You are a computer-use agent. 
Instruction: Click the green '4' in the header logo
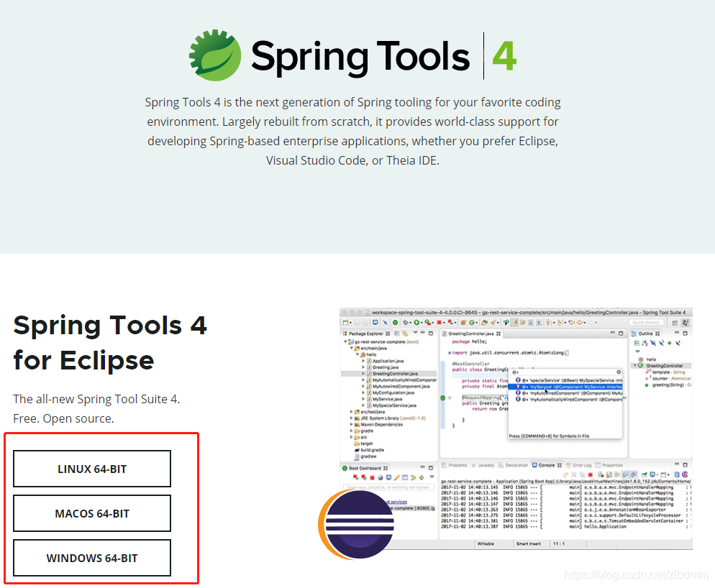coord(504,56)
